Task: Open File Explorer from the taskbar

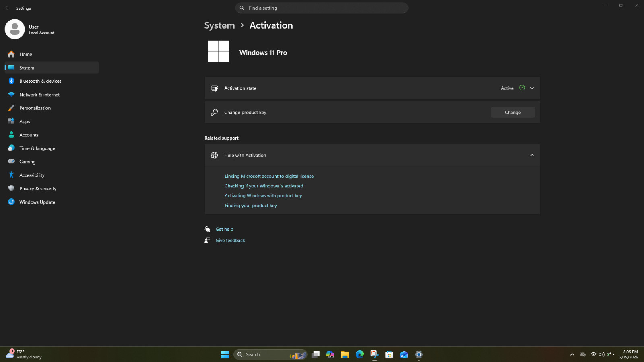Action: (345, 354)
